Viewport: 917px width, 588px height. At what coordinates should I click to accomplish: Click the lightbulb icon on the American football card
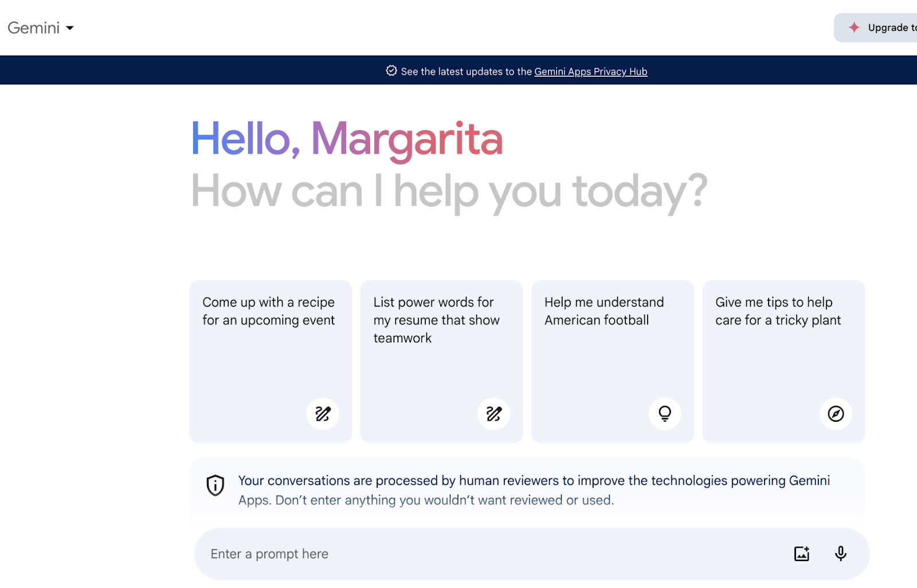[x=665, y=414]
